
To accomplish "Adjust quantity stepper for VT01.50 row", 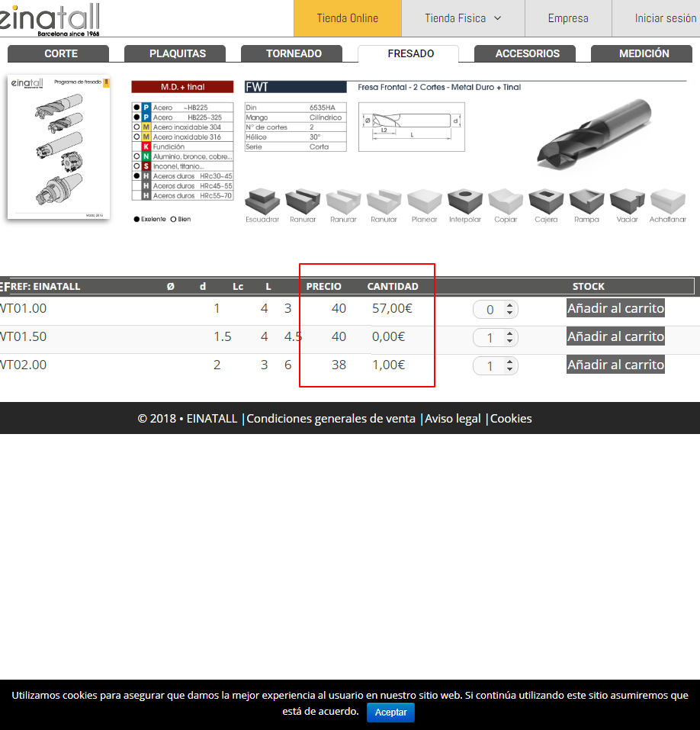I will [496, 338].
